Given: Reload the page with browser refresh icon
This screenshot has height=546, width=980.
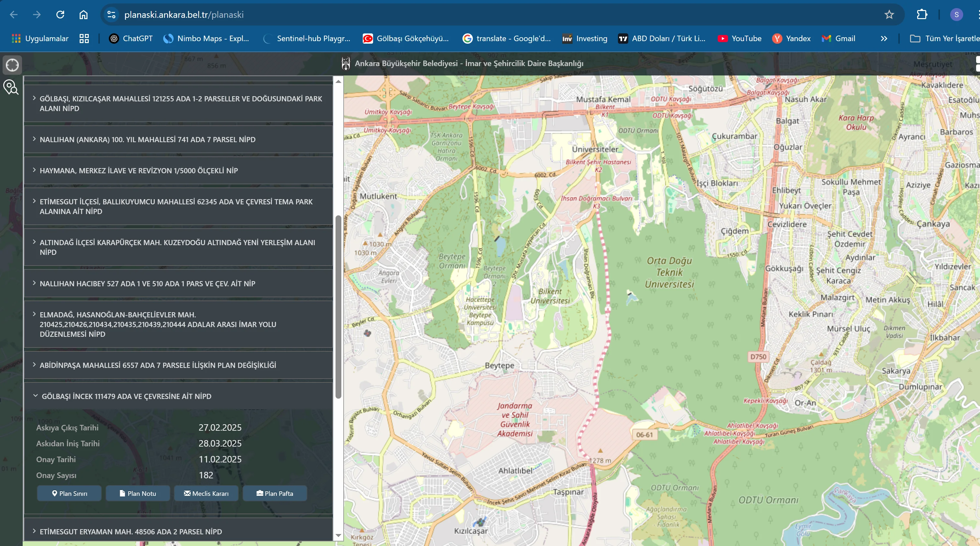Looking at the screenshot, I should 60,15.
